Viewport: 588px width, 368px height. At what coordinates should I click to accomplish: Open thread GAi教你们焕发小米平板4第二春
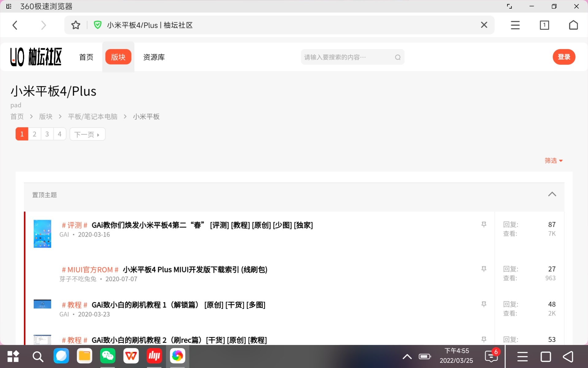(202, 225)
